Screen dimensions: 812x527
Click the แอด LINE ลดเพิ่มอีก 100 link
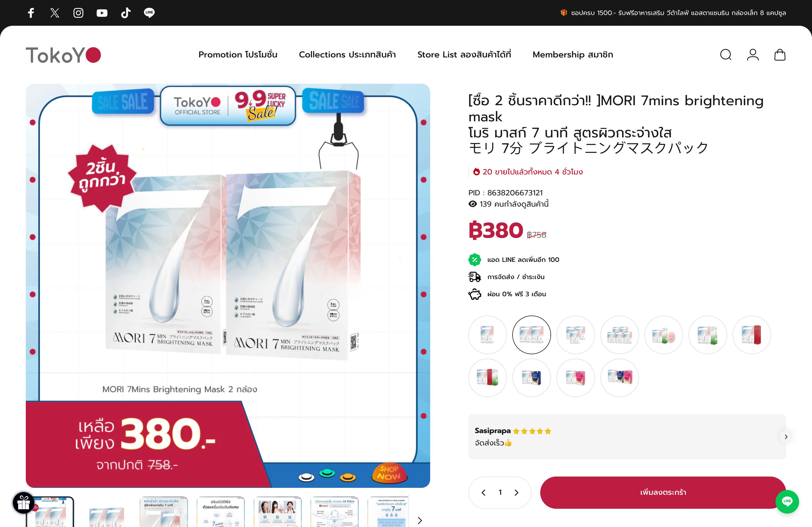coord(523,260)
